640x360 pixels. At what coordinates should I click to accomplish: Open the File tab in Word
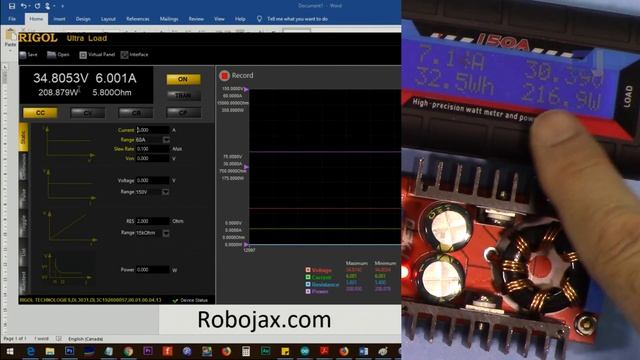12,19
